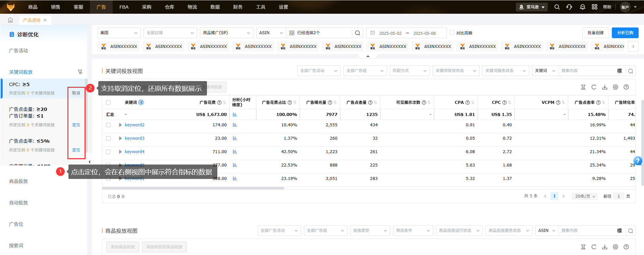Check the keyword3 row checkbox

click(x=108, y=138)
